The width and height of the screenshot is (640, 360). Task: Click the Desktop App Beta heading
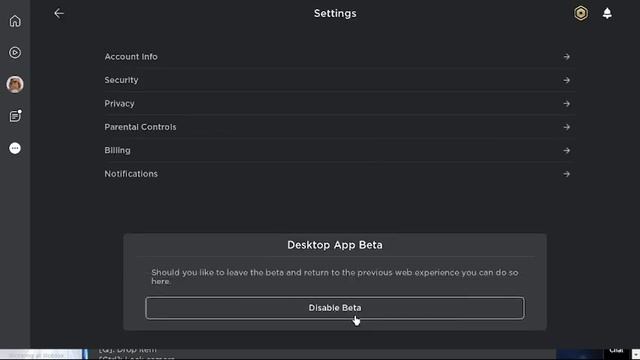pyautogui.click(x=335, y=245)
